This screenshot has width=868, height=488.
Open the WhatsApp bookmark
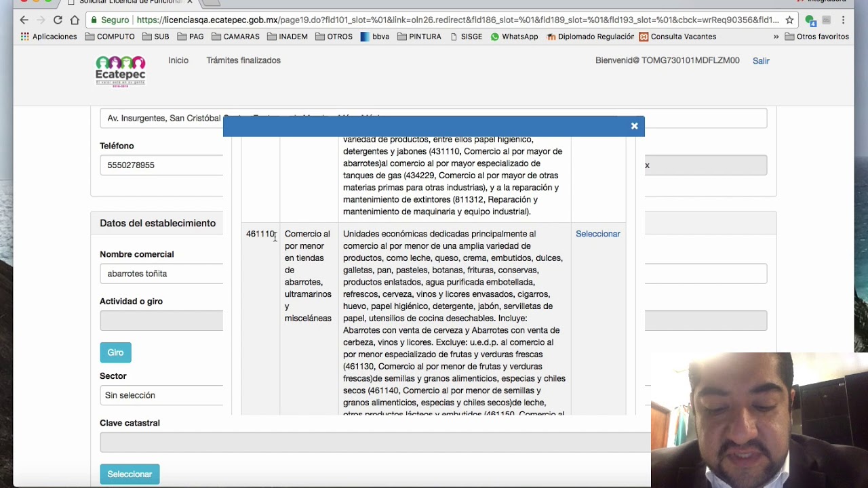514,37
